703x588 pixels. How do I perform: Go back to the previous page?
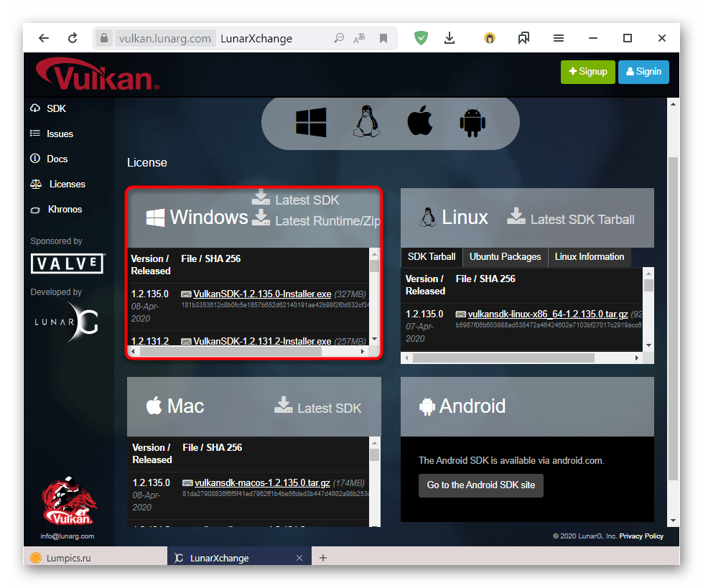click(x=44, y=38)
